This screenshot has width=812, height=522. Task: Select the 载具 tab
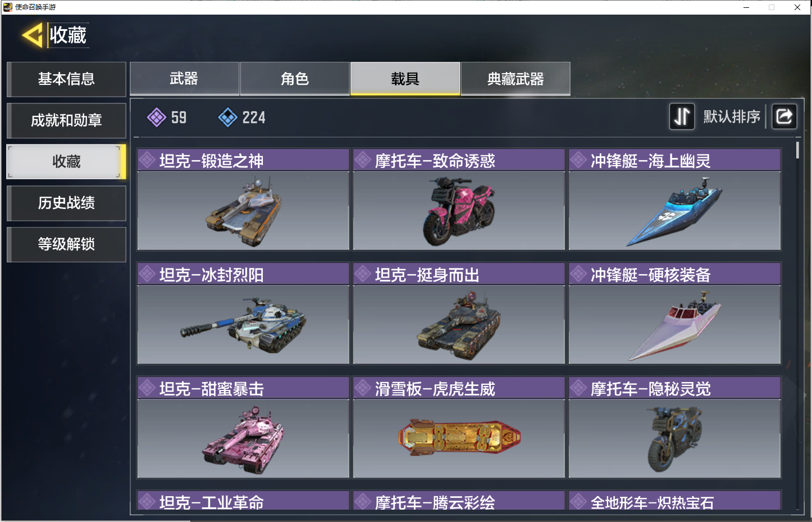click(x=405, y=79)
